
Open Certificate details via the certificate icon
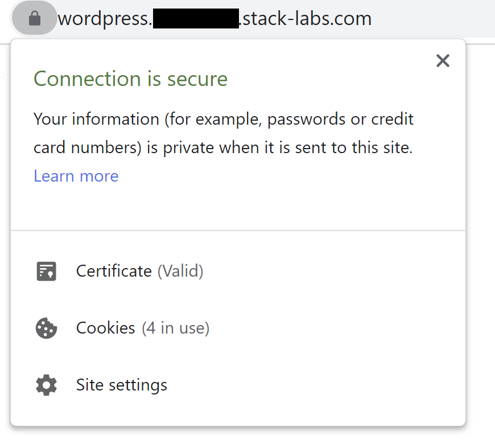[x=46, y=271]
